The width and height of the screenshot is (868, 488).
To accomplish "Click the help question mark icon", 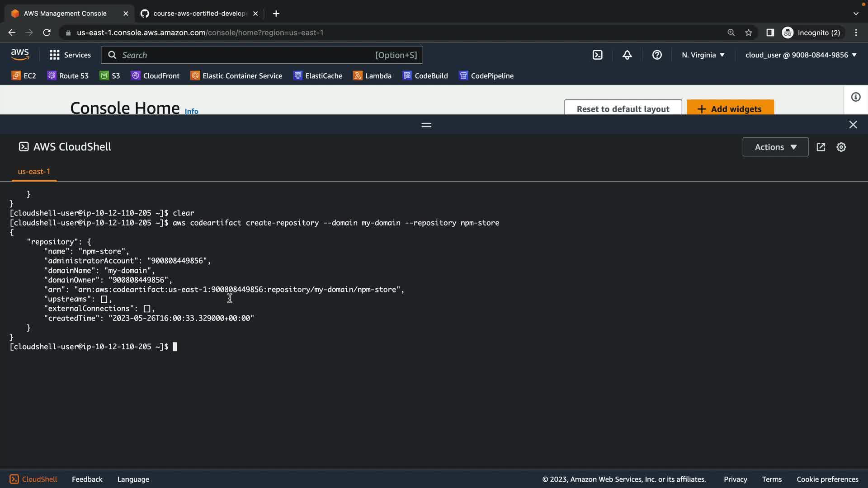I will point(657,55).
